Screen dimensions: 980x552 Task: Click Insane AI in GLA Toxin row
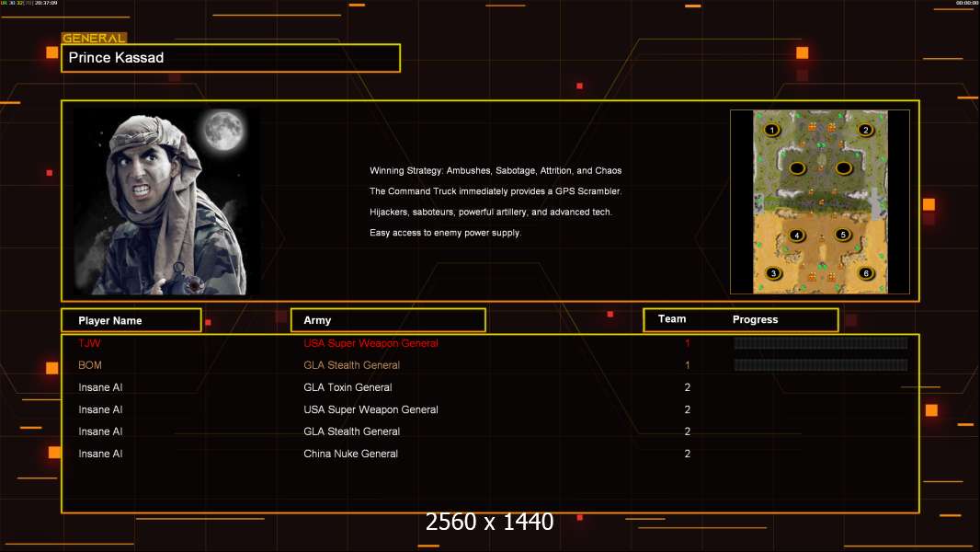pos(100,387)
